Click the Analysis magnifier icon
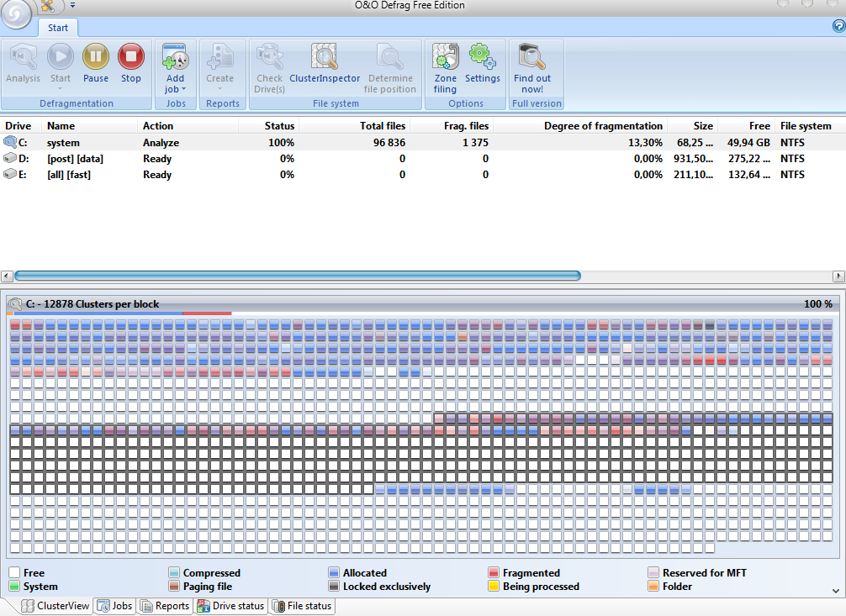The image size is (846, 616). pyautogui.click(x=23, y=56)
